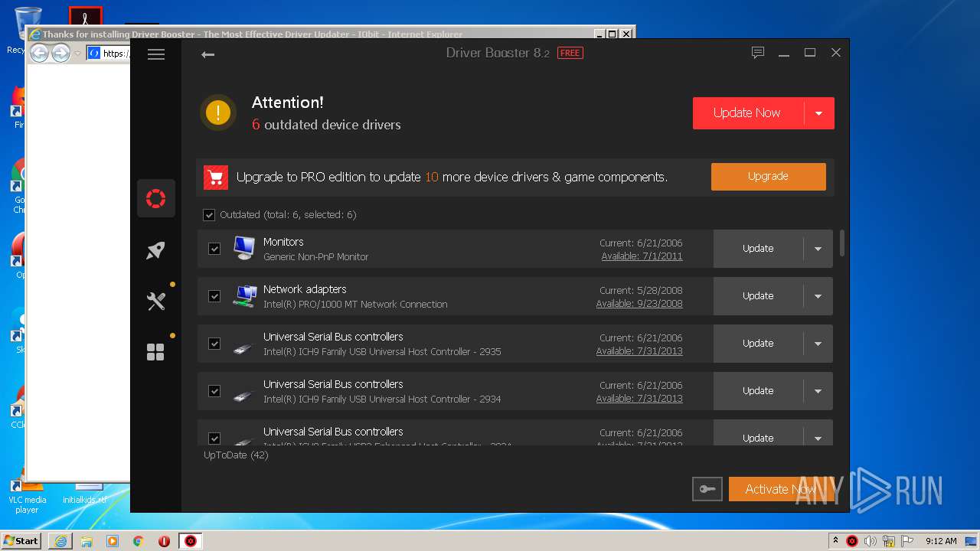Click the Activate Now button
This screenshot has height=551, width=980.
pos(780,489)
